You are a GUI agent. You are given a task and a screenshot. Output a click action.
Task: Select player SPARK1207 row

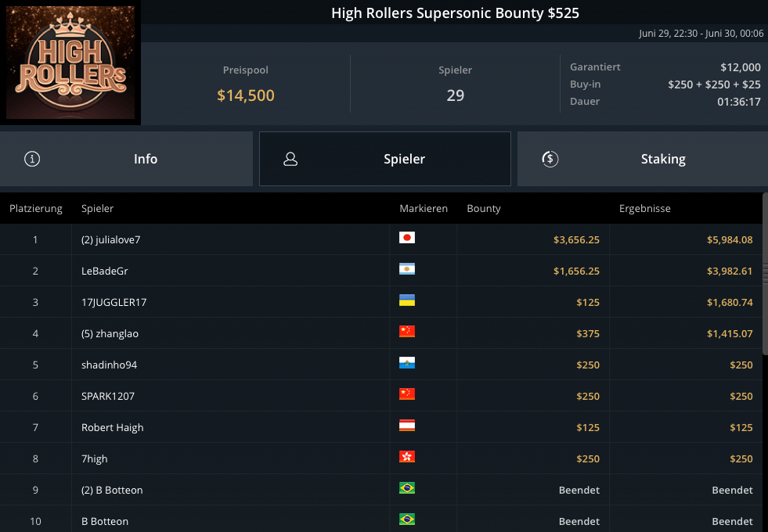click(x=108, y=396)
